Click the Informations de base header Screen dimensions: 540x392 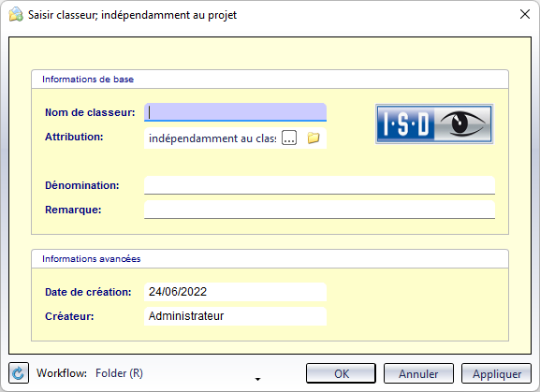tap(88, 80)
